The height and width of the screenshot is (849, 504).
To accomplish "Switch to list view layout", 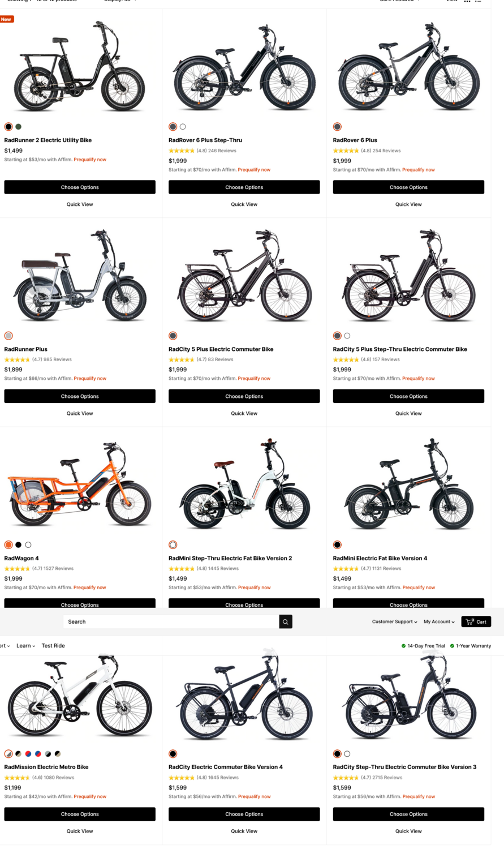I will coord(478,2).
